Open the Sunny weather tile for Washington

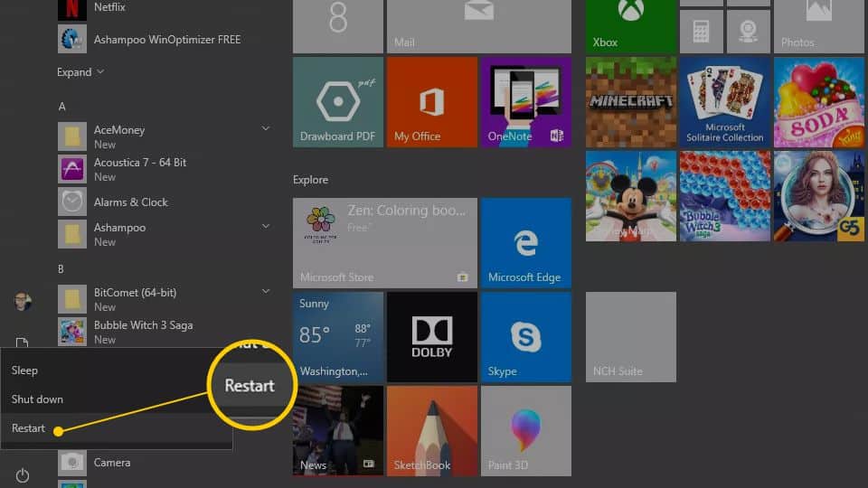click(337, 336)
